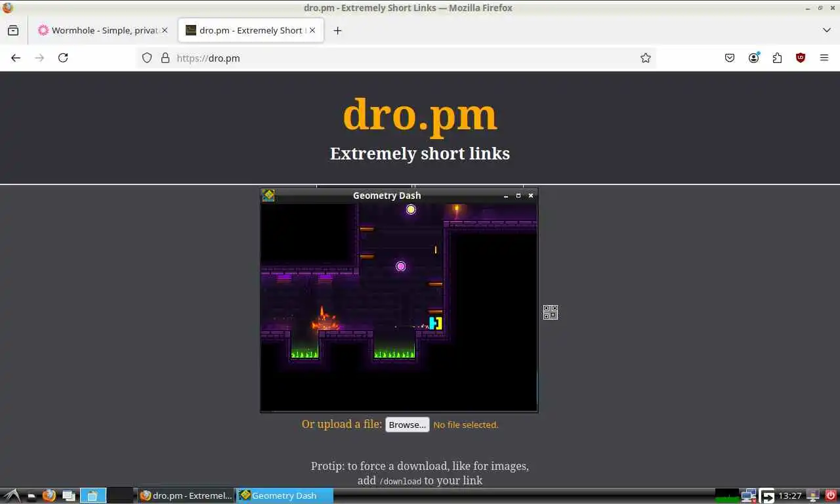The height and width of the screenshot is (504, 840).
Task: Click the Geometry Dash window icon
Action: (268, 195)
